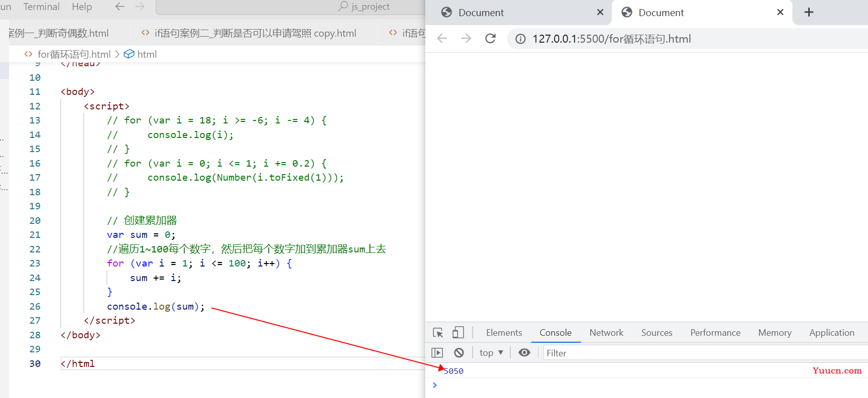
Task: Click the '// 创建累加器' comment line
Action: [x=142, y=221]
